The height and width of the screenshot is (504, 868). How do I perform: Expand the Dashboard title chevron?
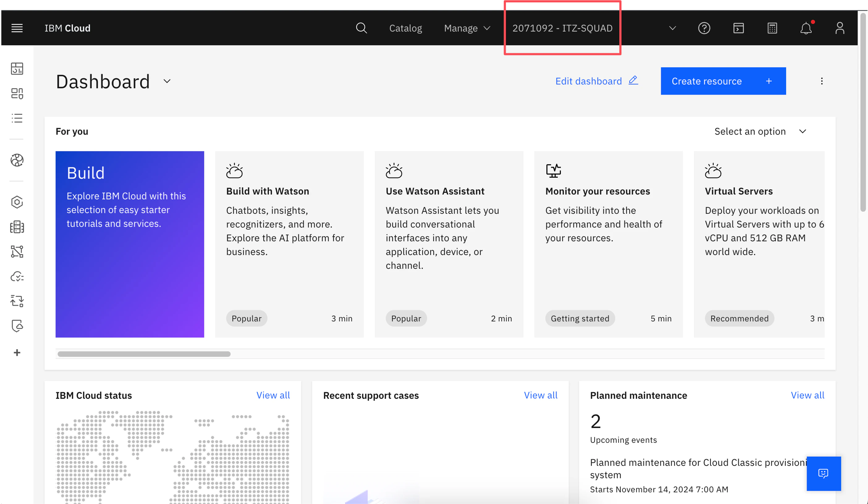point(167,81)
